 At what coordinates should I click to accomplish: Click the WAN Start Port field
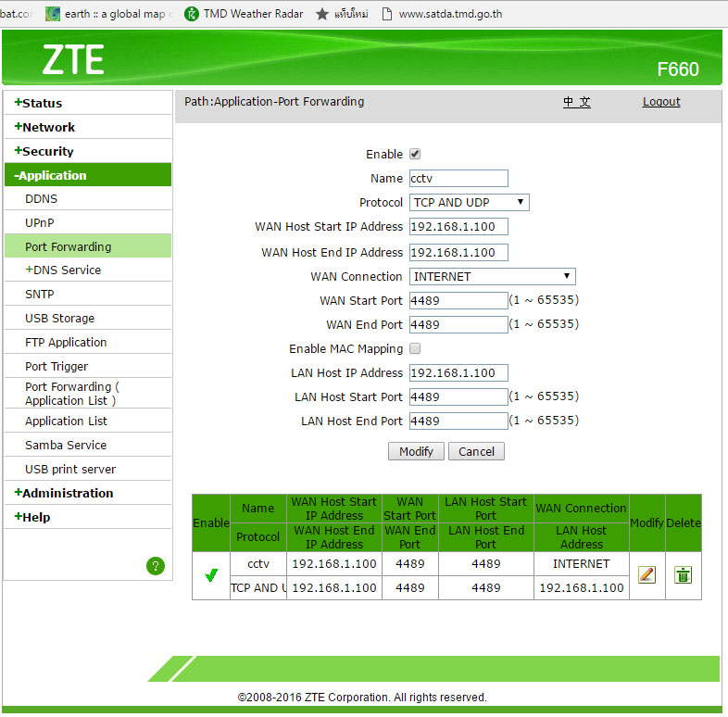[x=458, y=300]
